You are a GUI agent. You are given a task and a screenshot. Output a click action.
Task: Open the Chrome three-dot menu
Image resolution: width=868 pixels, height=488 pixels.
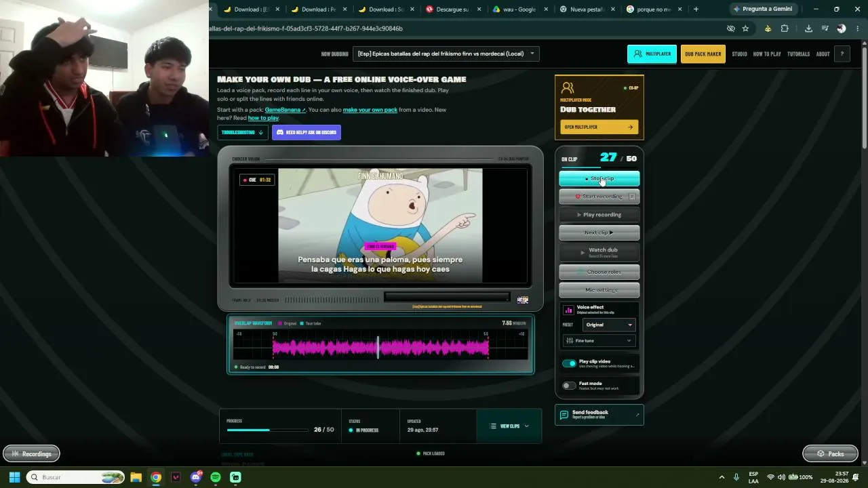(857, 28)
